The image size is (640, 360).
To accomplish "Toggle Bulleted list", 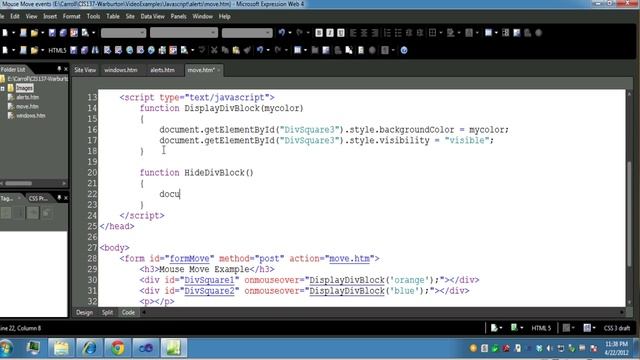I will pyautogui.click(x=398, y=33).
